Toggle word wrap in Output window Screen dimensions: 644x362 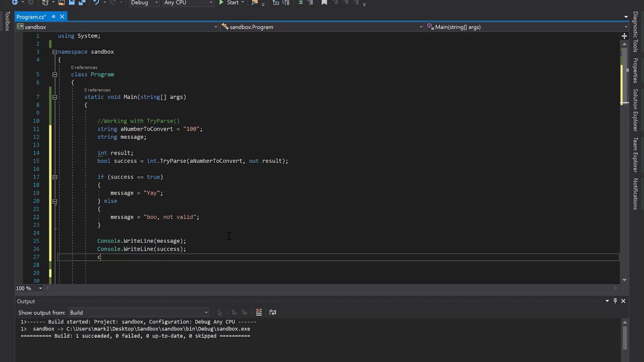point(273,312)
